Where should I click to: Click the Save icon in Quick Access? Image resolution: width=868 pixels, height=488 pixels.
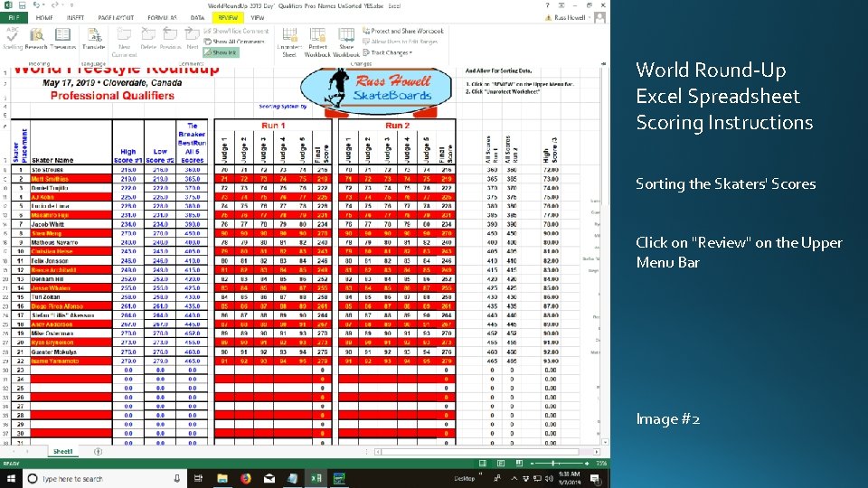pos(22,5)
